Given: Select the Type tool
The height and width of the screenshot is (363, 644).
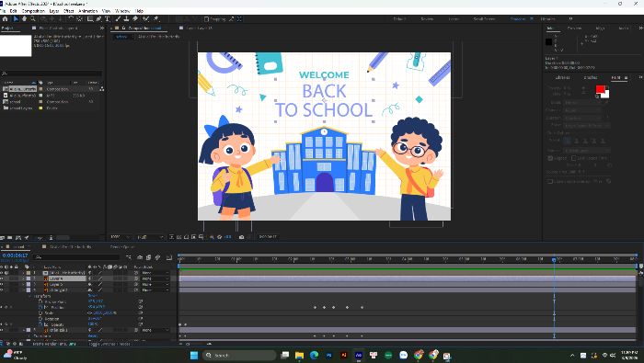Looking at the screenshot, I should [108, 19].
